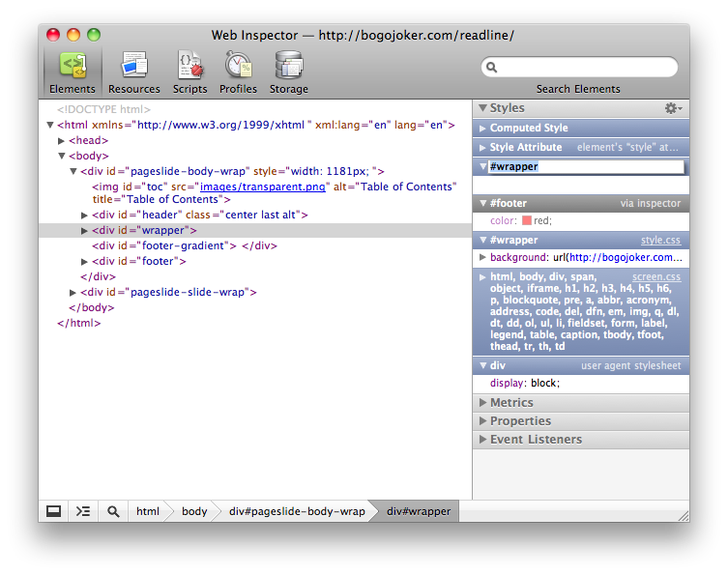
Task: Open the Resources panel
Action: [134, 72]
